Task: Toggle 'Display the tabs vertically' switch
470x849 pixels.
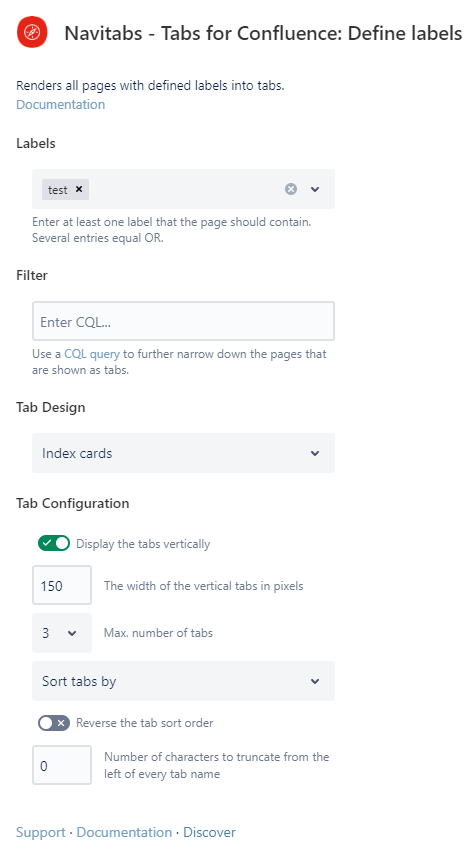Action: pos(54,543)
